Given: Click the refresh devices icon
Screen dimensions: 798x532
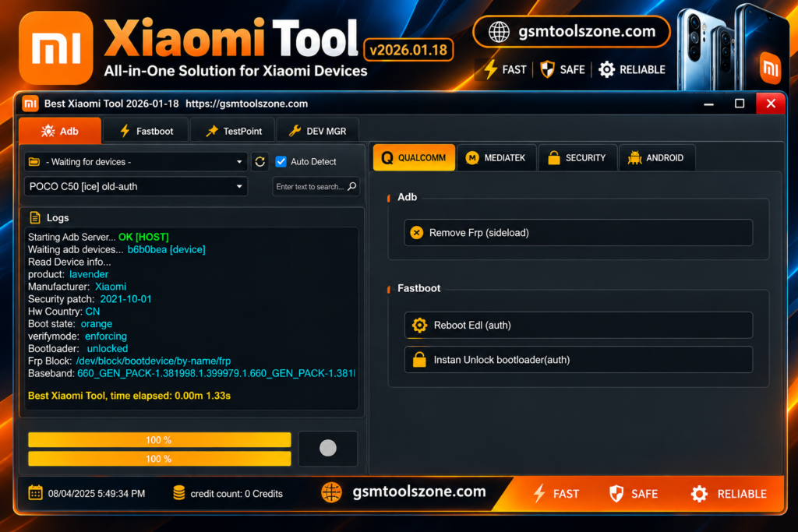Looking at the screenshot, I should [260, 162].
